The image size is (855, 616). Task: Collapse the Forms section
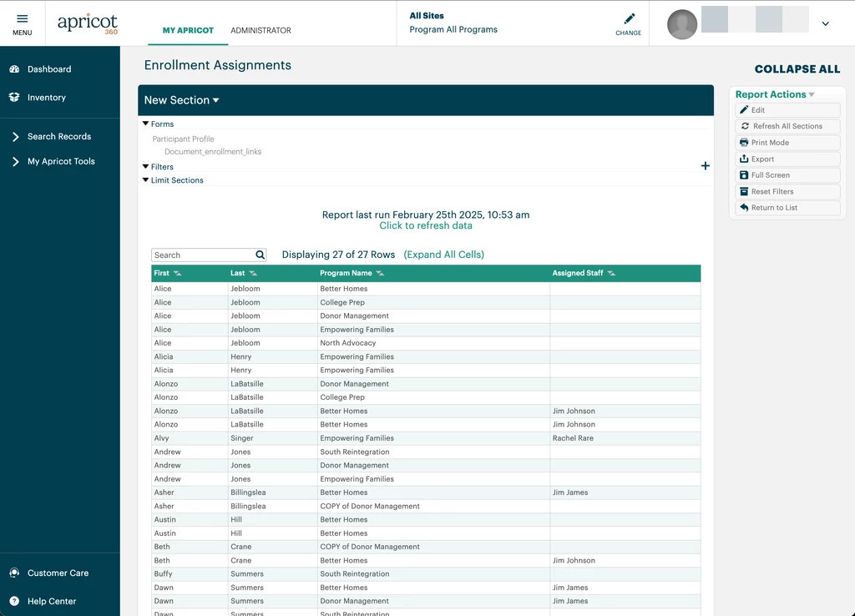click(145, 124)
